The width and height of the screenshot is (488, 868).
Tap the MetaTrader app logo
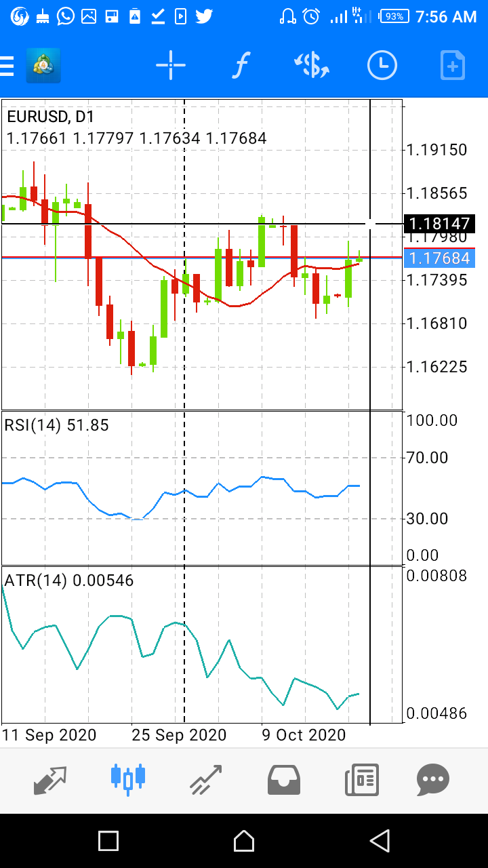[43, 66]
